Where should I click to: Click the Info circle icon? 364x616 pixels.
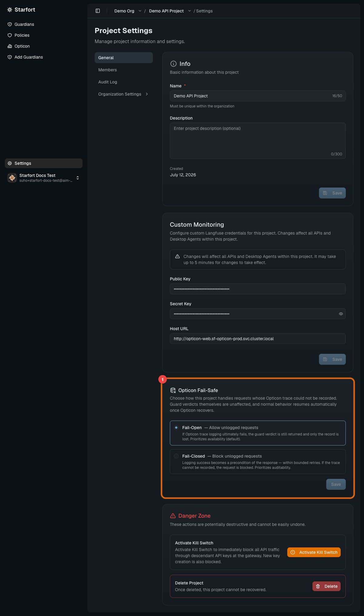tap(174, 64)
